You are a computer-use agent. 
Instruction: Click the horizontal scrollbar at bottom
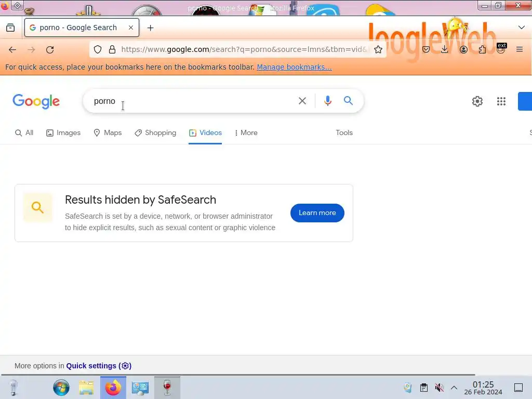tap(237, 375)
